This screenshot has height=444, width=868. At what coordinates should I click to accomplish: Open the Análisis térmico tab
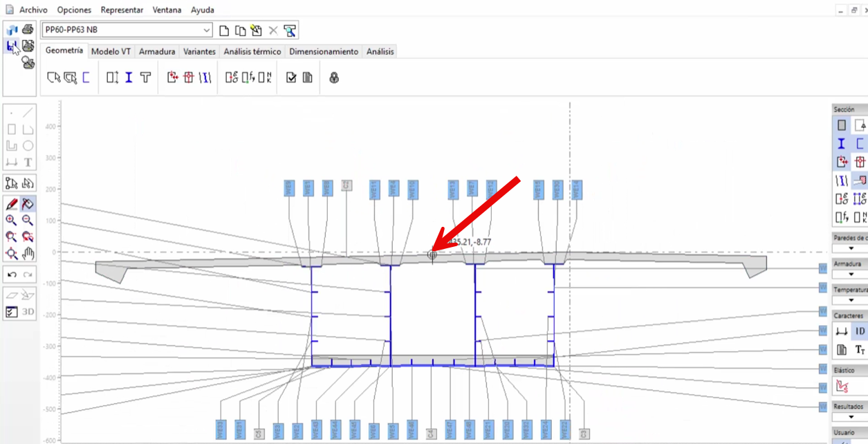[x=252, y=51]
